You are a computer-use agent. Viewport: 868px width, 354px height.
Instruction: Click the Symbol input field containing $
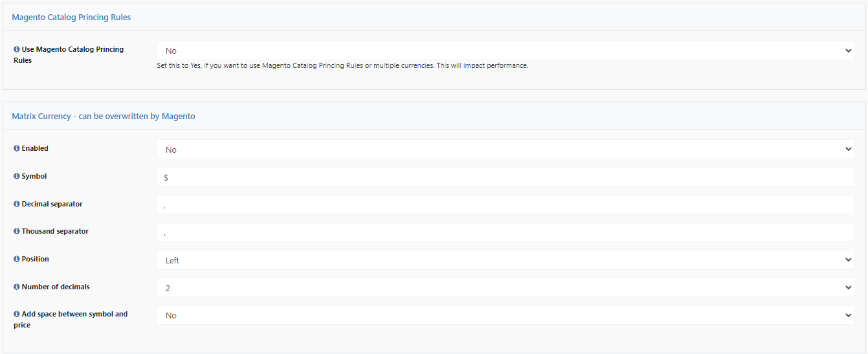tap(506, 177)
